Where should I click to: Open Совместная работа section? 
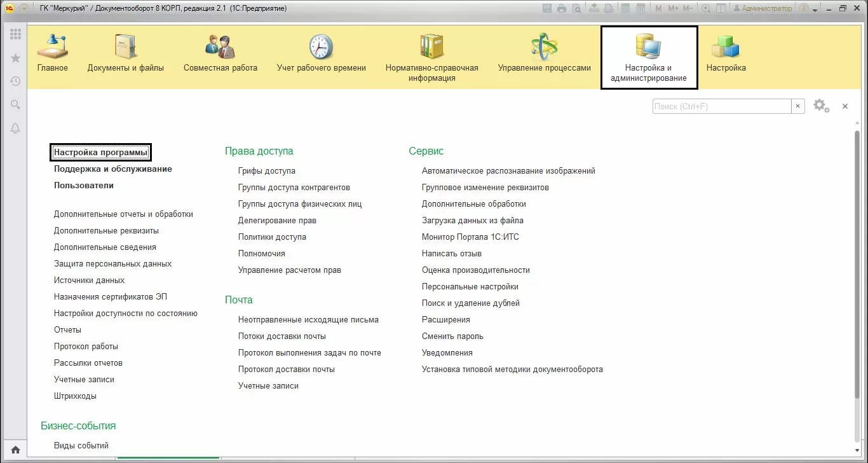coord(220,53)
